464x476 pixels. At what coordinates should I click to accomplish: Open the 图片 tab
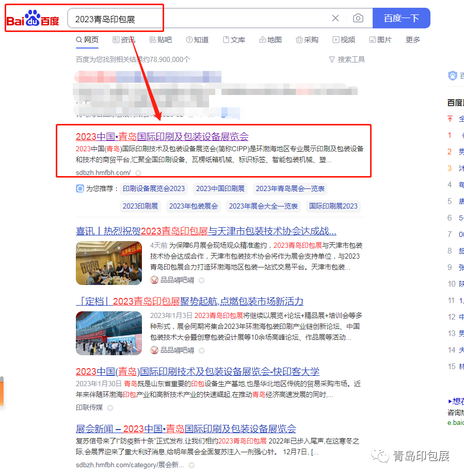(380, 40)
